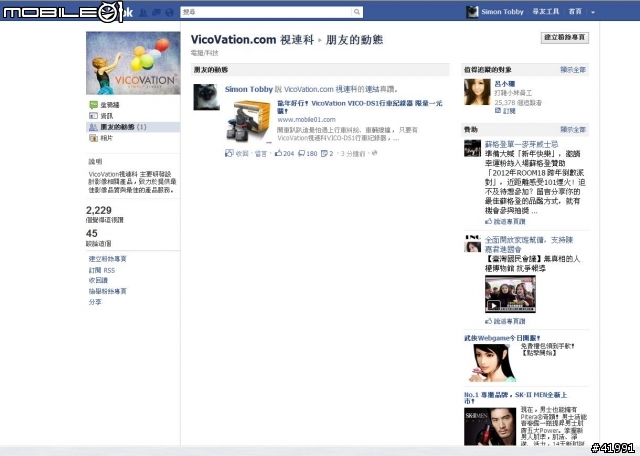Open Simon Tobby name link in the post
This screenshot has width=640, height=456.
[249, 89]
